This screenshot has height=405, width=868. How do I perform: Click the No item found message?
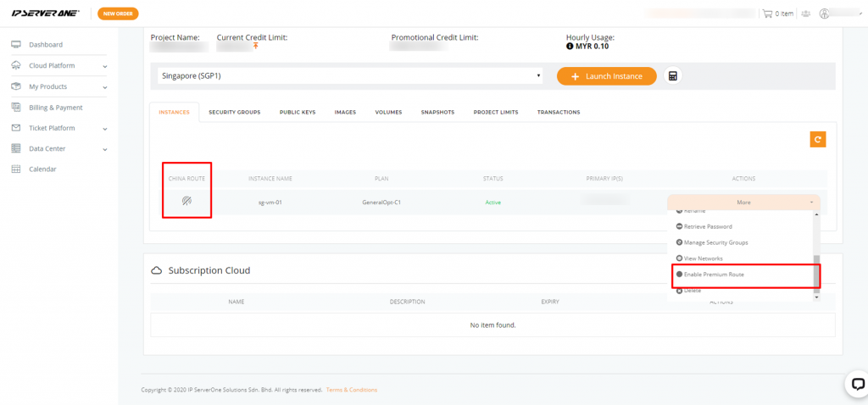point(492,325)
